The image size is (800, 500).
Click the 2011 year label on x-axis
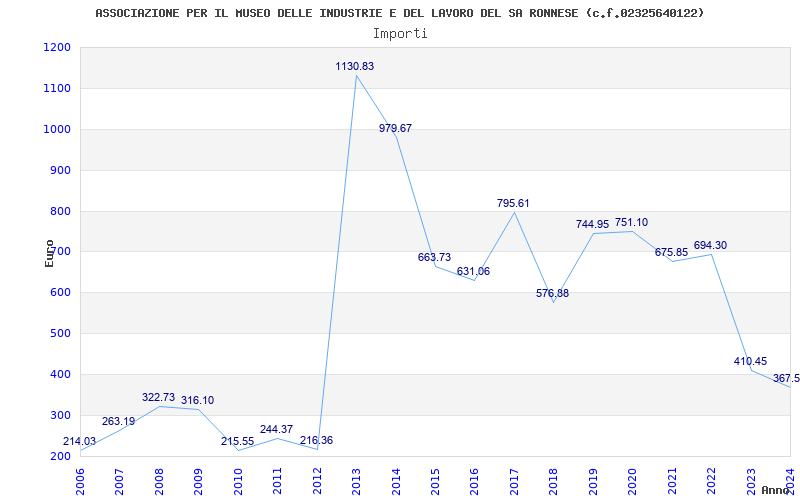(x=278, y=481)
